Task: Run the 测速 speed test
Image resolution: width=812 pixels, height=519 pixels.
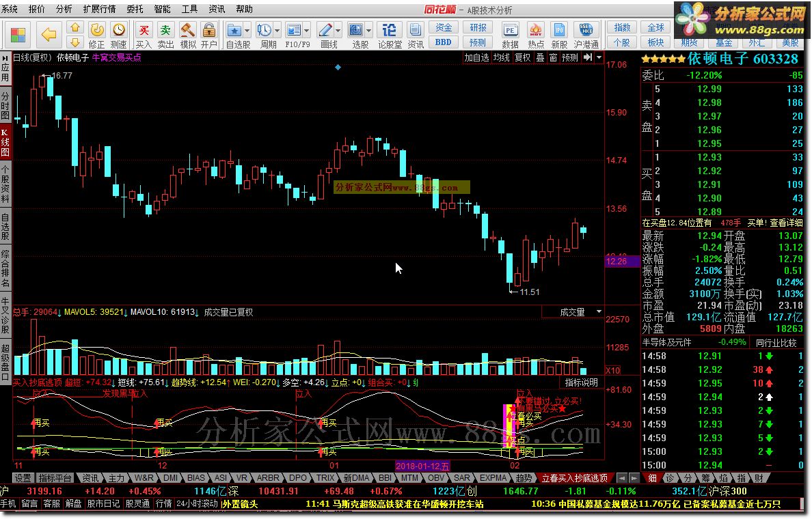Action: (x=119, y=36)
